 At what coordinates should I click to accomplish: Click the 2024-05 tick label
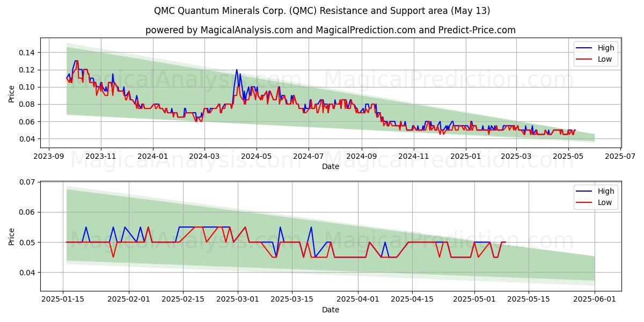(256, 156)
